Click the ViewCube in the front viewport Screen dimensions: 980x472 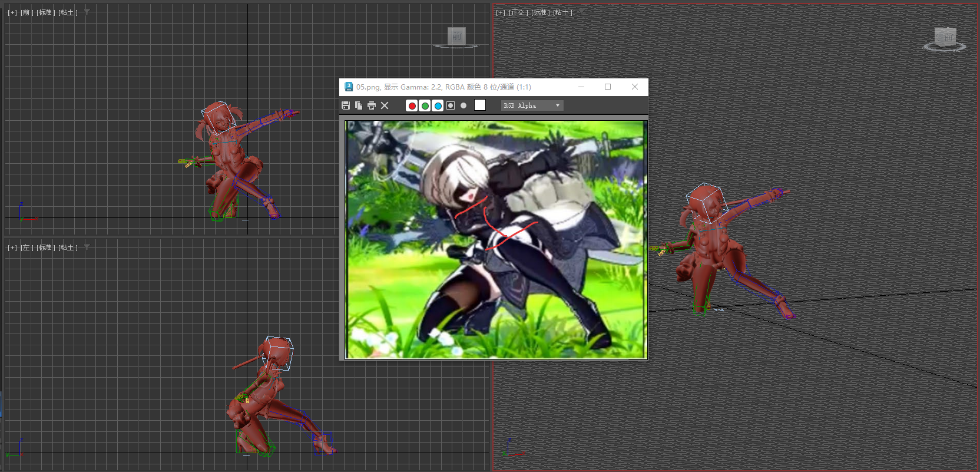(x=456, y=37)
